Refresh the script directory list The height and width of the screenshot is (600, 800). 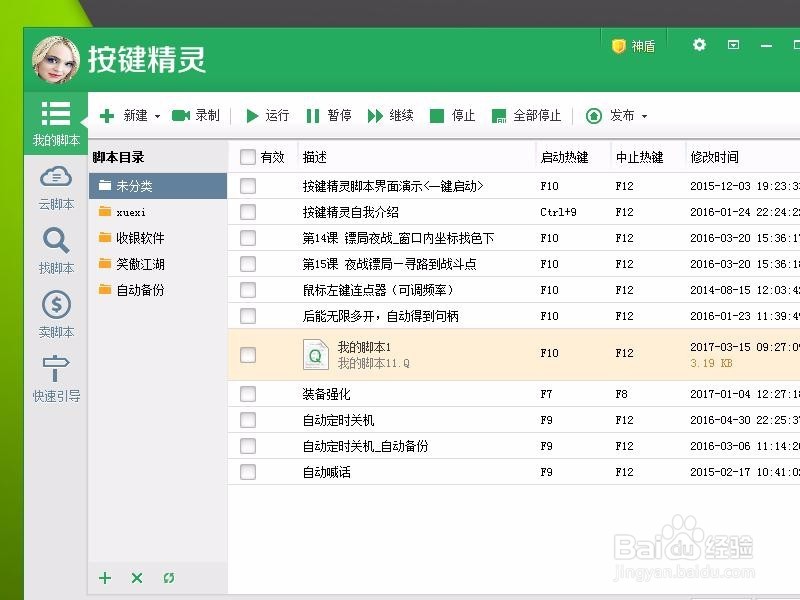coord(169,578)
